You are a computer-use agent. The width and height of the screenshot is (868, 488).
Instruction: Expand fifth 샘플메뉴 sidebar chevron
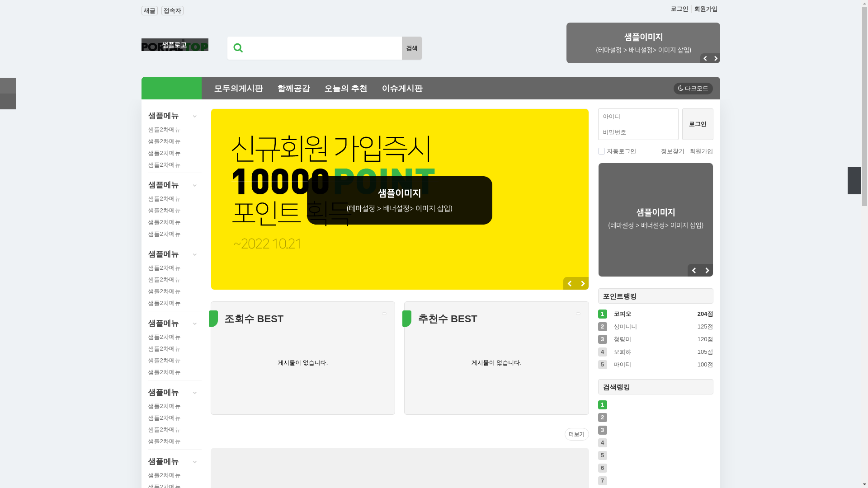click(195, 393)
